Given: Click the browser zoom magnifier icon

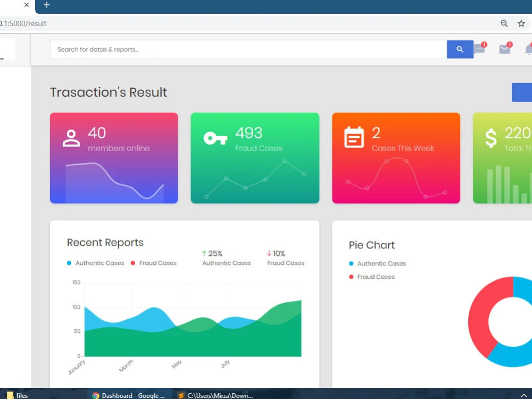Looking at the screenshot, I should pos(504,23).
